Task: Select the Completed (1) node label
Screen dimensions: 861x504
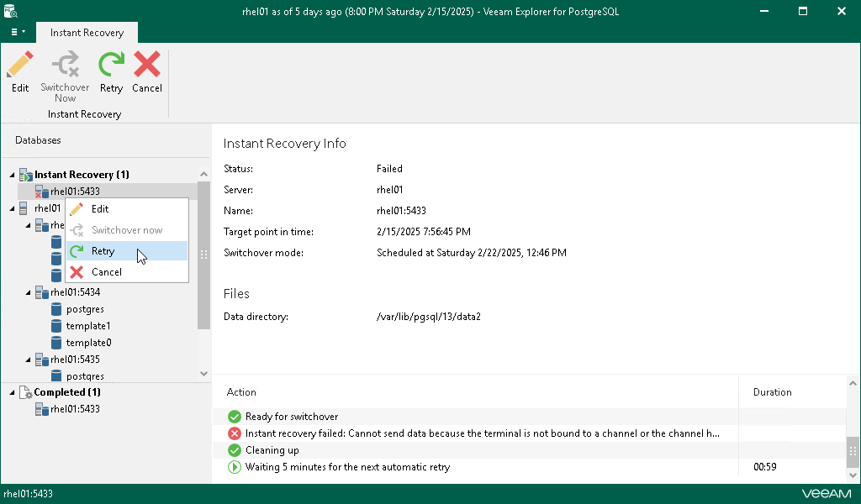Action: click(67, 392)
